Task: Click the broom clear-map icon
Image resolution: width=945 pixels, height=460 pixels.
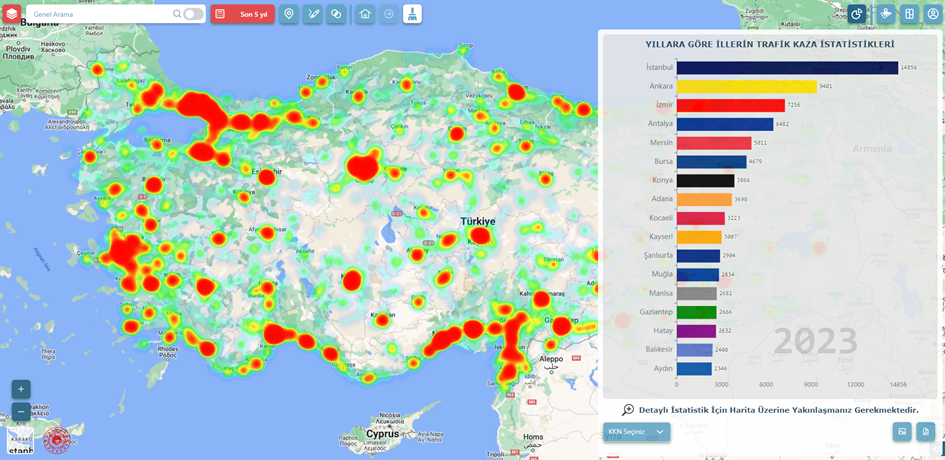Action: tap(412, 14)
